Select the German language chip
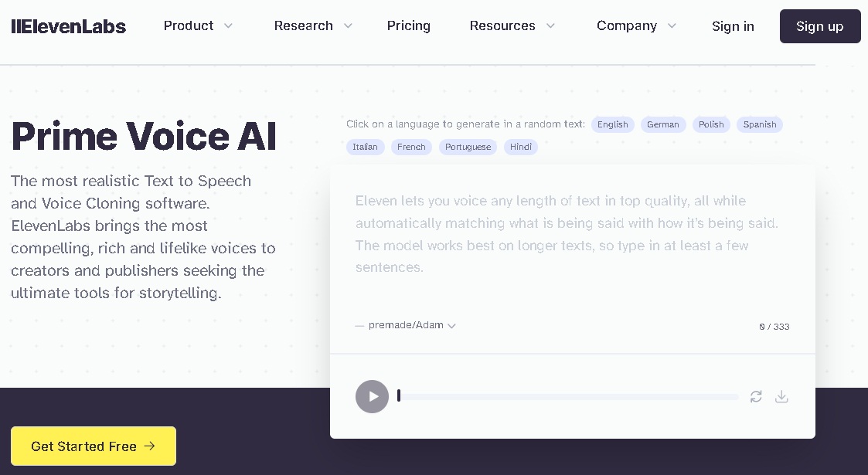This screenshot has height=475, width=868. 662,124
